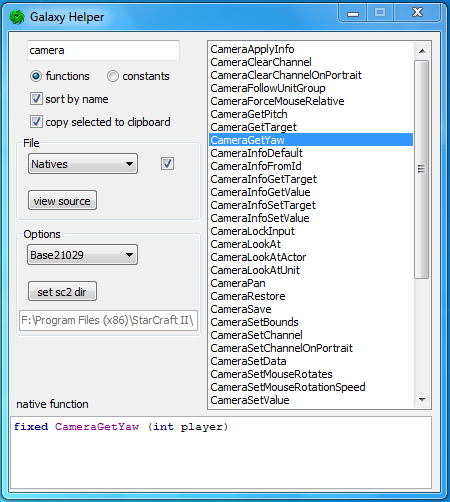Open the Natives file dropdown
The image size is (450, 502).
83,164
